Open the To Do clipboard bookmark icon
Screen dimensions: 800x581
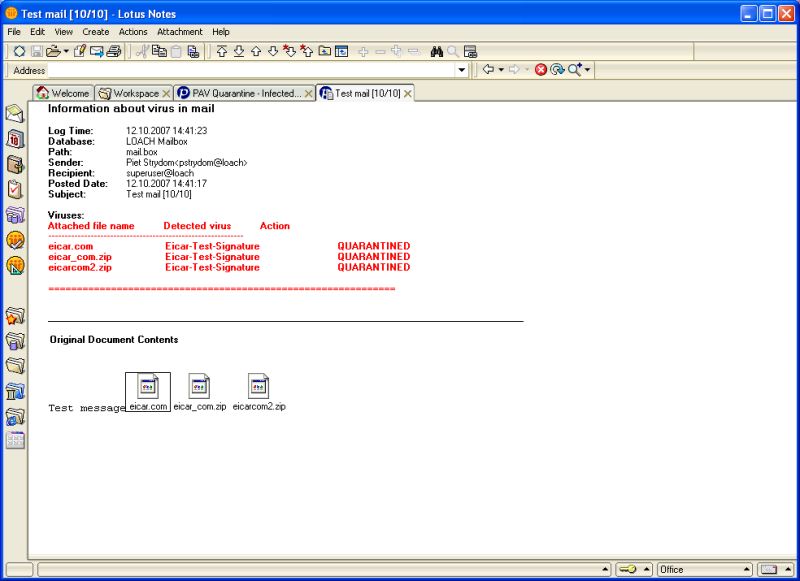pyautogui.click(x=15, y=189)
